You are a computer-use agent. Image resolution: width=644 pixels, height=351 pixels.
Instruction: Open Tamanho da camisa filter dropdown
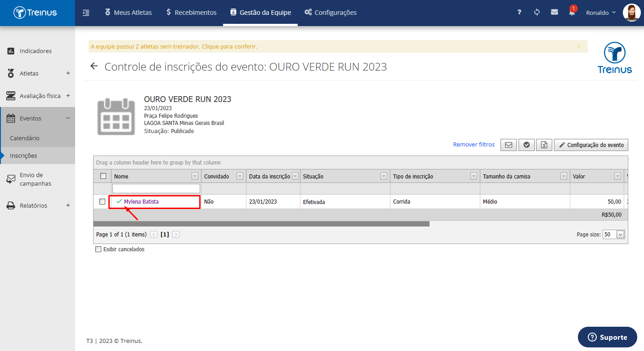pyautogui.click(x=563, y=176)
